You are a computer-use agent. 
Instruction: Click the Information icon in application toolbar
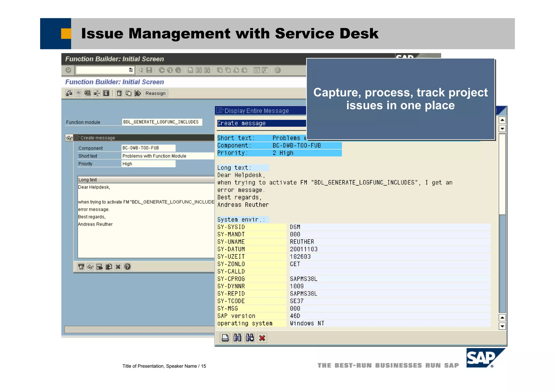click(x=106, y=93)
